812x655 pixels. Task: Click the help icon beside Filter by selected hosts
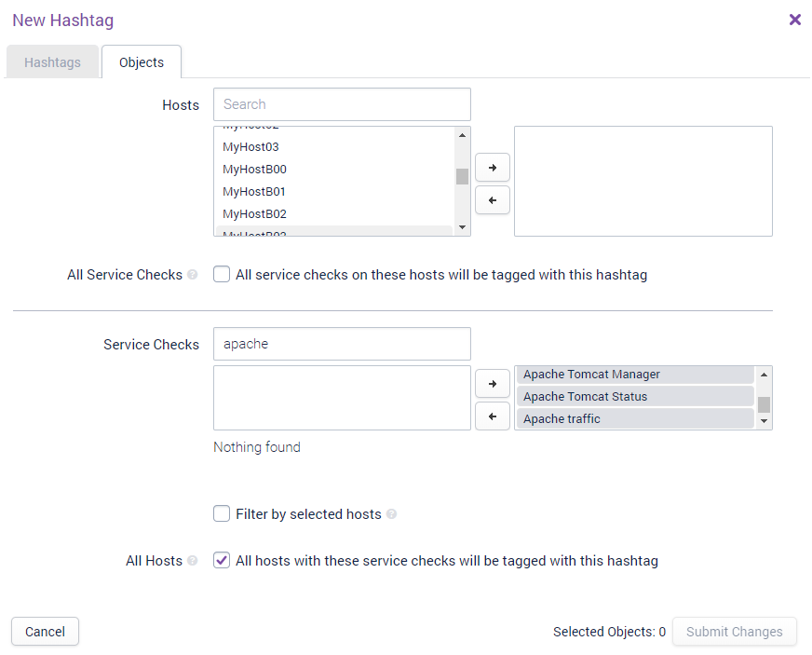pyautogui.click(x=392, y=514)
